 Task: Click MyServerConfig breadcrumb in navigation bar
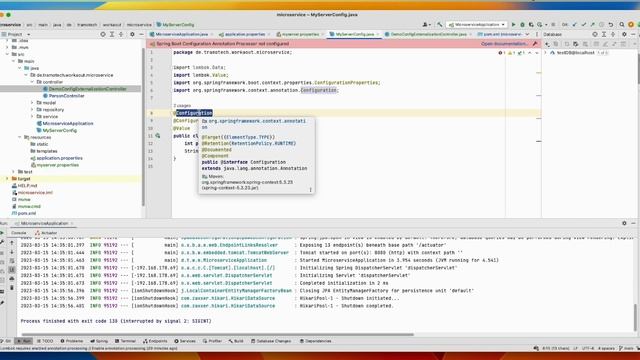click(x=176, y=24)
